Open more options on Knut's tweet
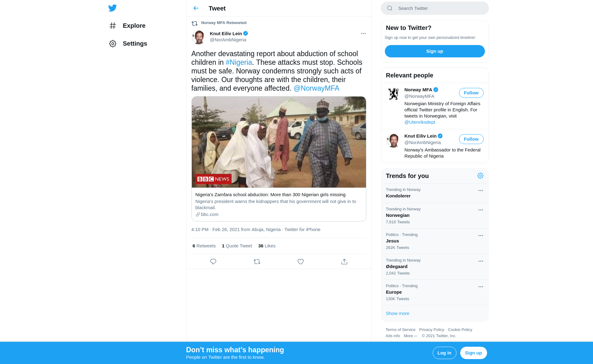This screenshot has width=593, height=364. coord(363,33)
